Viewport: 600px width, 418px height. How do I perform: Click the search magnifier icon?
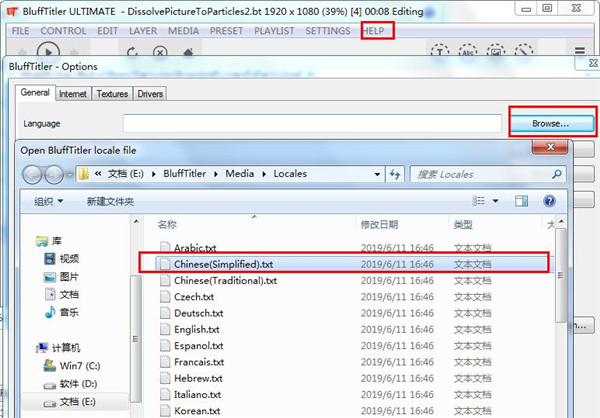(557, 174)
